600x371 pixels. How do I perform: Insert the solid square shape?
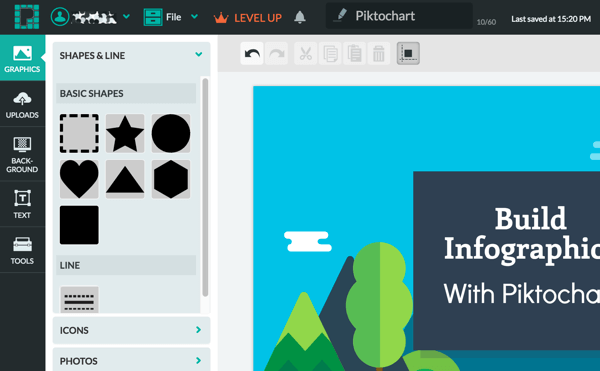click(79, 225)
